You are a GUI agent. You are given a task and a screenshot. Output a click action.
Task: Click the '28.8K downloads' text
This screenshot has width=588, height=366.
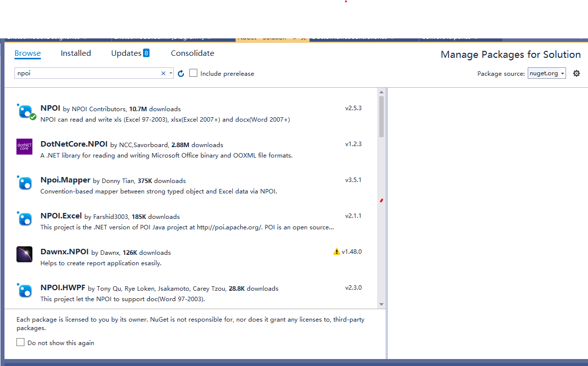(x=254, y=289)
